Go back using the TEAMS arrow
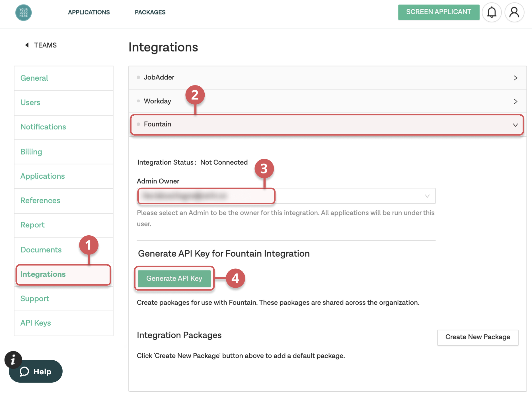 [26, 45]
